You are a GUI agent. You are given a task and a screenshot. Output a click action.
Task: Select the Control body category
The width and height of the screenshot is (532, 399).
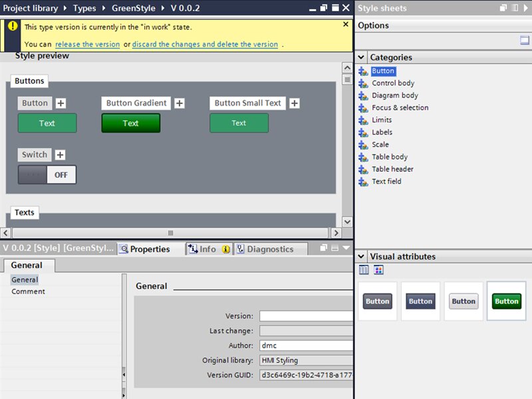pyautogui.click(x=393, y=84)
